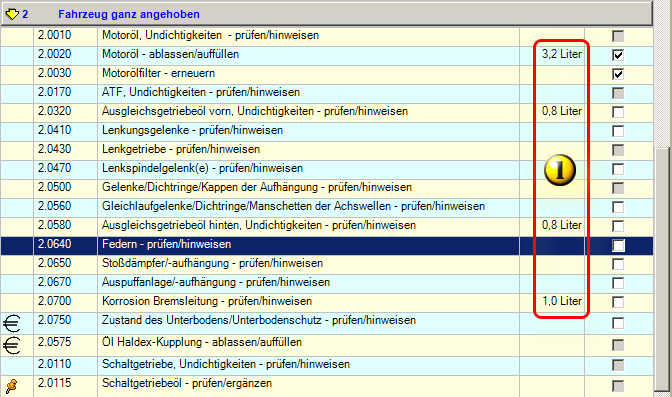Check the Korrosion Bremsleitung checkbox
The image size is (672, 397).
[x=618, y=302]
